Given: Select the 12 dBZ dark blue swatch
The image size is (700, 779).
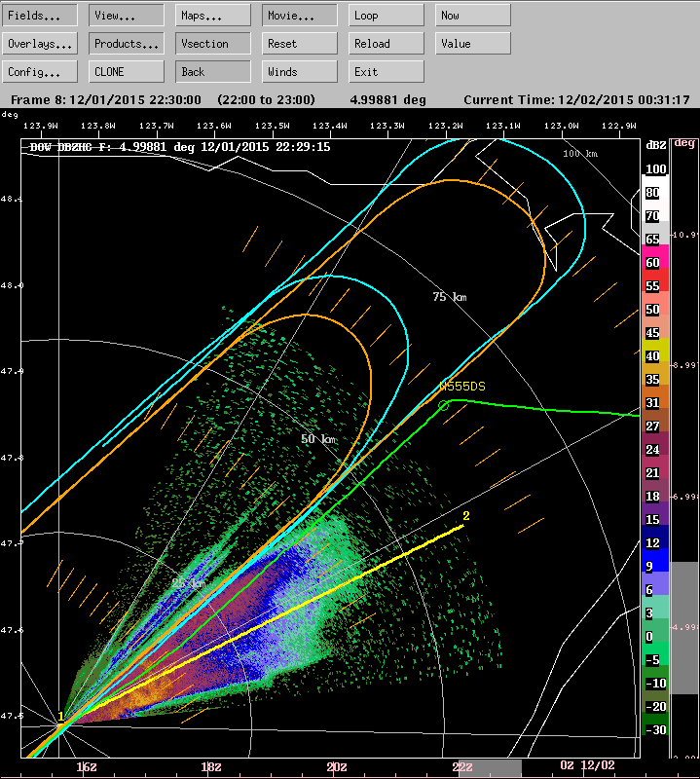Looking at the screenshot, I should tap(655, 538).
